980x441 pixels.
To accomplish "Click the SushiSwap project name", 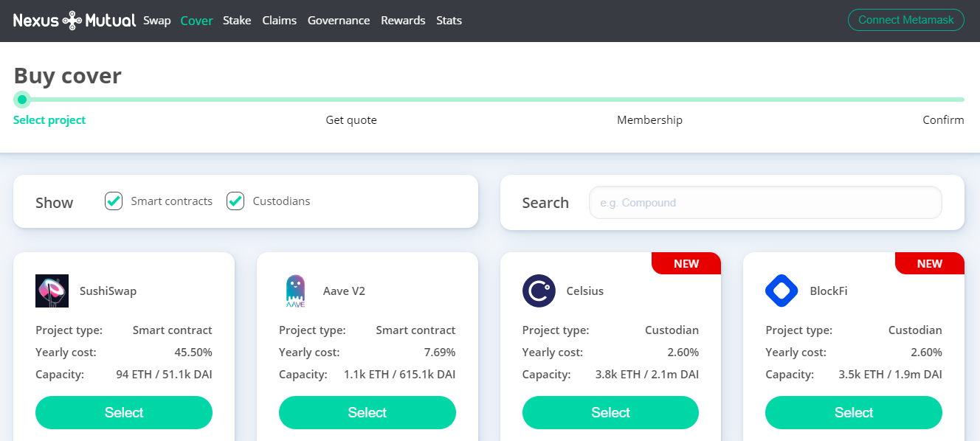I will click(108, 291).
